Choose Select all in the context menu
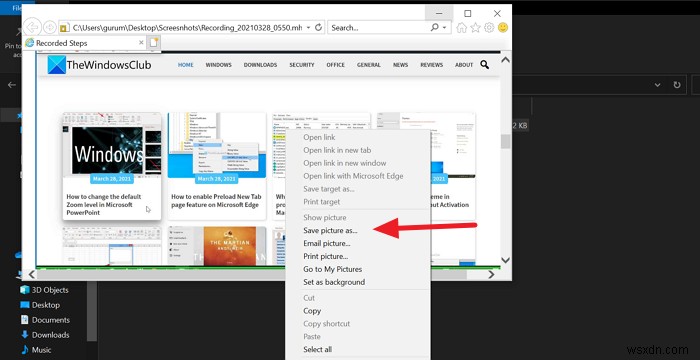The width and height of the screenshot is (700, 360). tap(317, 349)
